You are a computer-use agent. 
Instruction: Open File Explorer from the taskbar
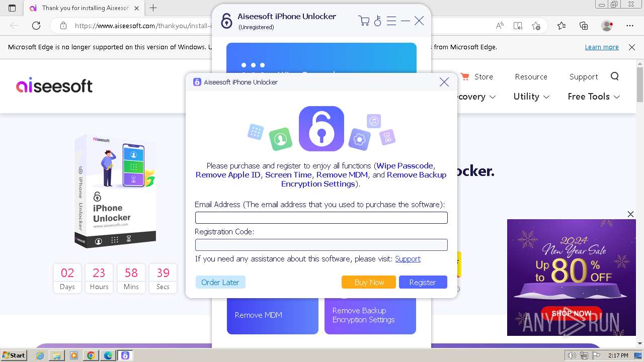[x=57, y=355]
